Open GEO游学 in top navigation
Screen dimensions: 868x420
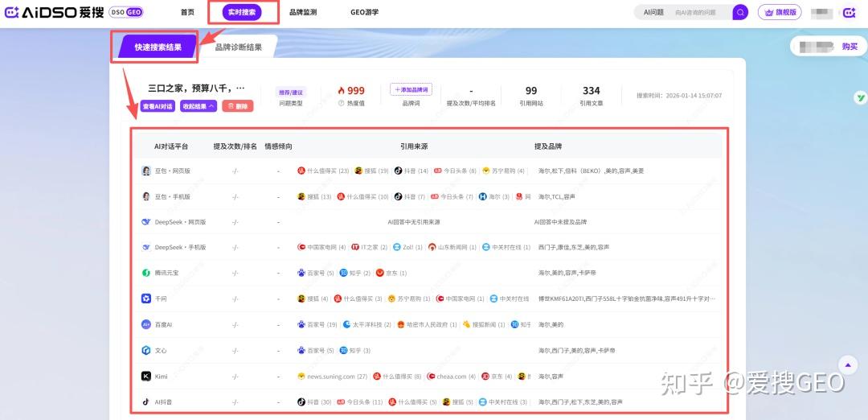click(x=364, y=12)
